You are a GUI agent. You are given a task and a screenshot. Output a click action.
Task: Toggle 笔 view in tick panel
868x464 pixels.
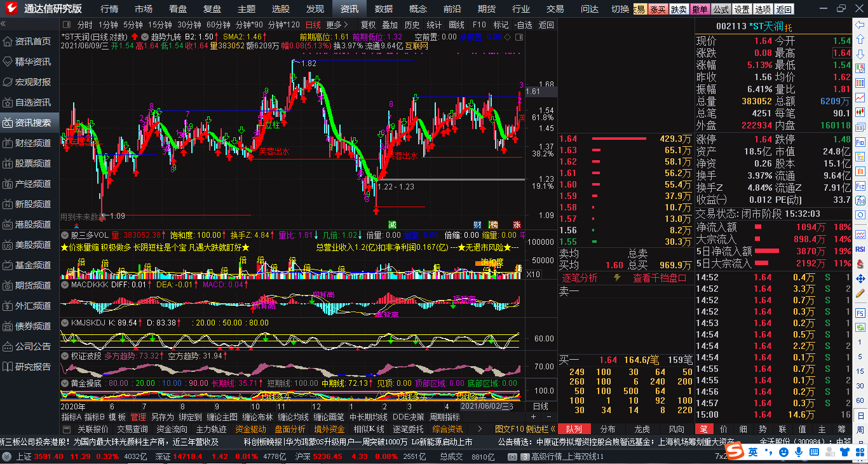point(704,429)
